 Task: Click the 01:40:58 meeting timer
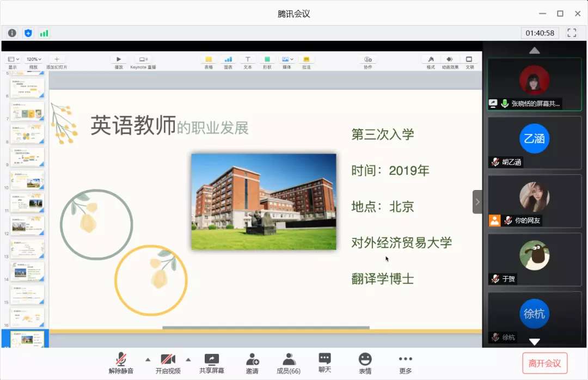tap(540, 33)
